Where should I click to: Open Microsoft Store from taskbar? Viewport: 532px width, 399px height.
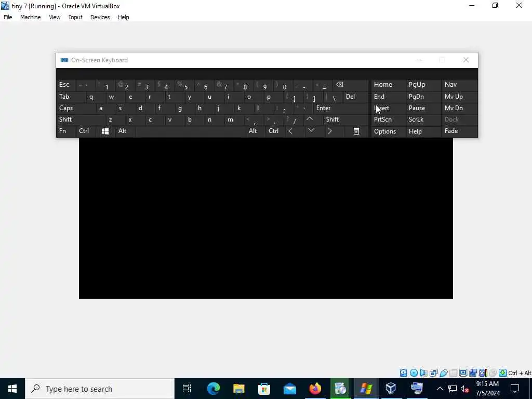pyautogui.click(x=264, y=389)
